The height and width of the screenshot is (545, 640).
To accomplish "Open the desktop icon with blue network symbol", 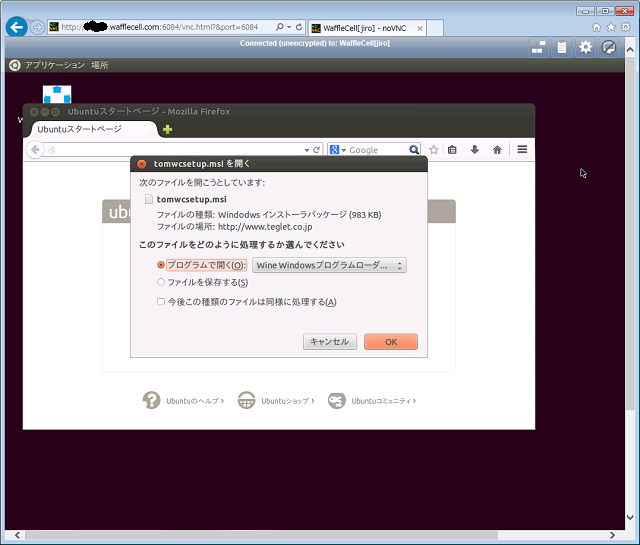I will coord(57,94).
